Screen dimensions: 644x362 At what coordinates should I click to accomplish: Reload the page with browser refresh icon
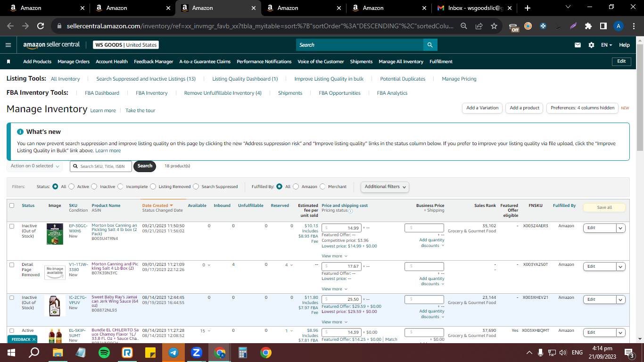(41, 26)
